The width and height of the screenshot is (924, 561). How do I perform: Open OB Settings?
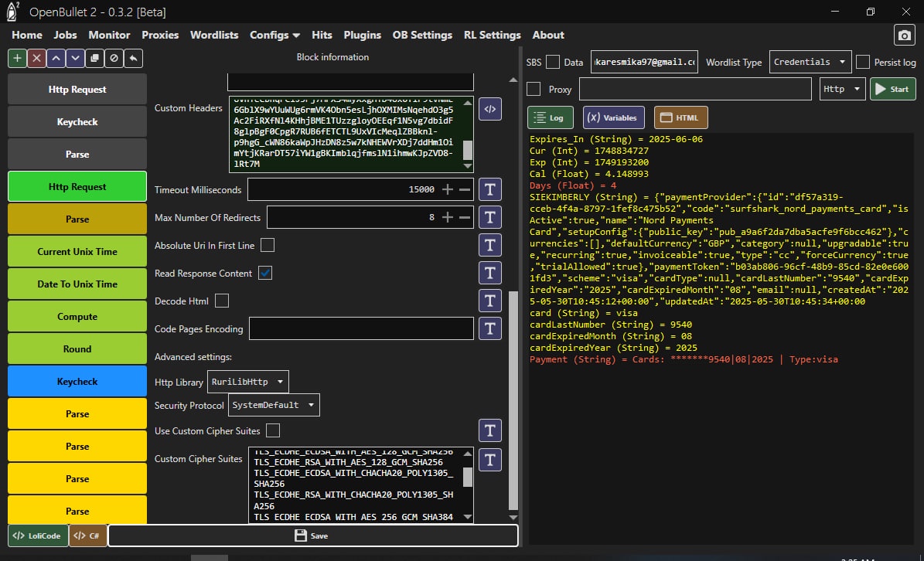(x=422, y=36)
